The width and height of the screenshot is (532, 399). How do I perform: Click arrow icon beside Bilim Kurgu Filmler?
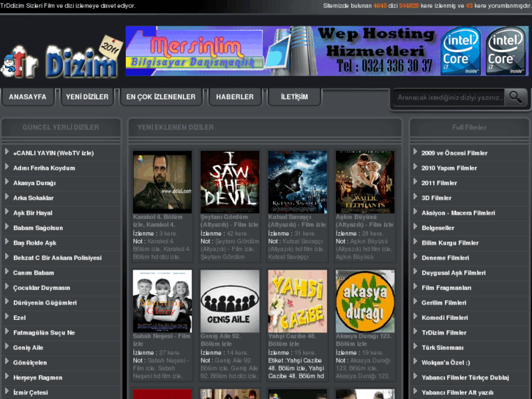416,242
